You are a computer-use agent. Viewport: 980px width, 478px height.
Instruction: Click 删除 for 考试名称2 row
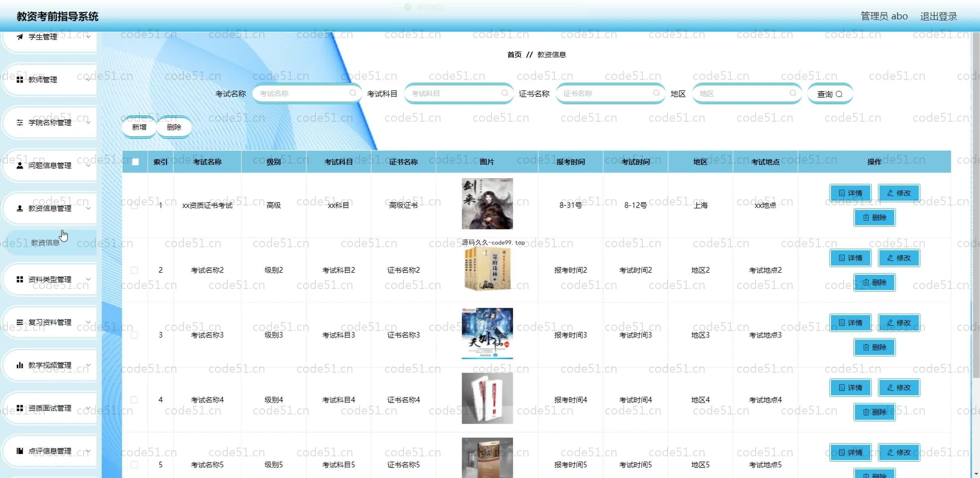(x=874, y=282)
